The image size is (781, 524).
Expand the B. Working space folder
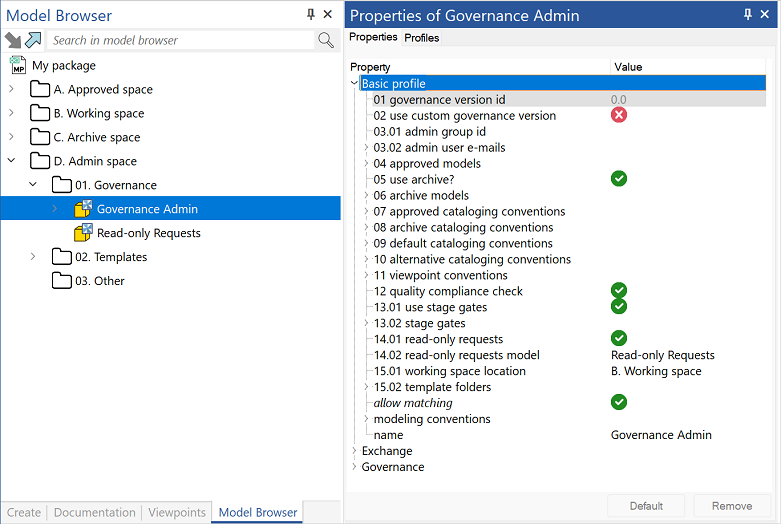click(11, 113)
